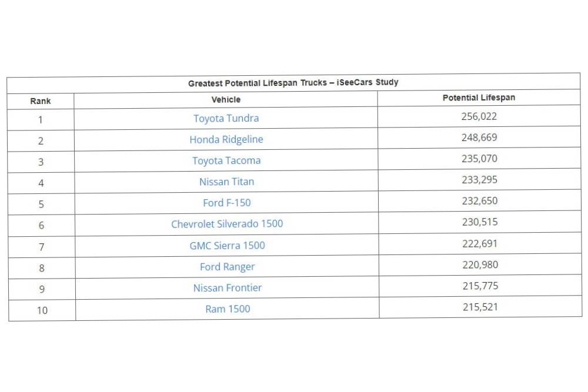
Task: Click the 248,669 lifespan cell
Action: click(479, 138)
